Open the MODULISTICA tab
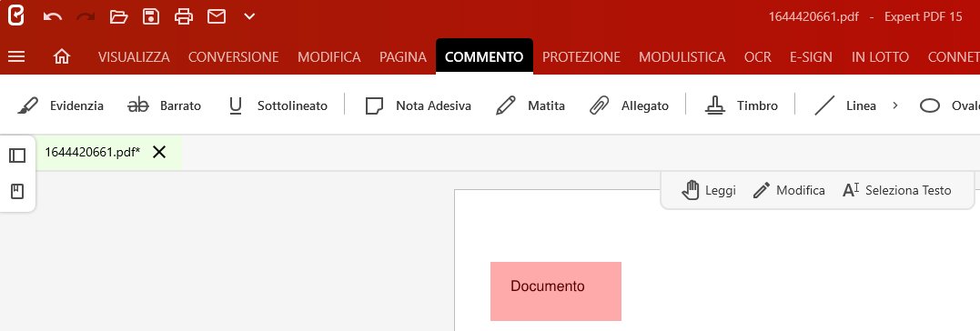This screenshot has height=331, width=980. coord(682,56)
